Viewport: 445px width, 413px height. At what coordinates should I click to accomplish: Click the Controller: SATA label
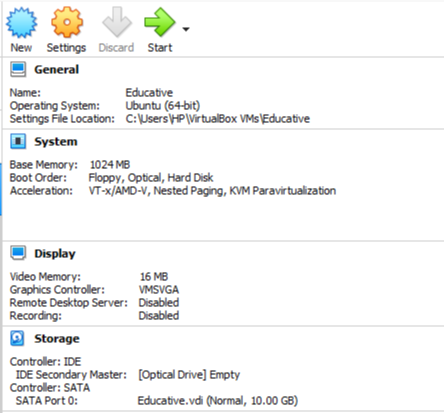click(50, 387)
